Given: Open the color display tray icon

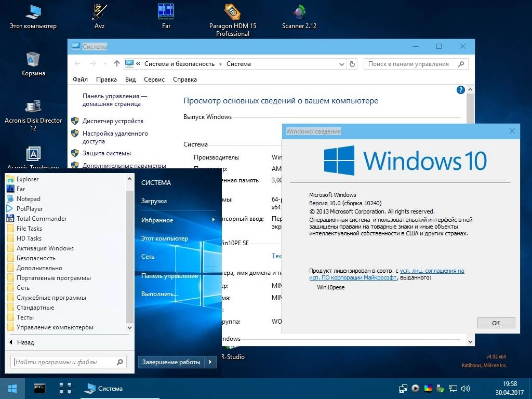Looking at the screenshot, I should coord(428,389).
